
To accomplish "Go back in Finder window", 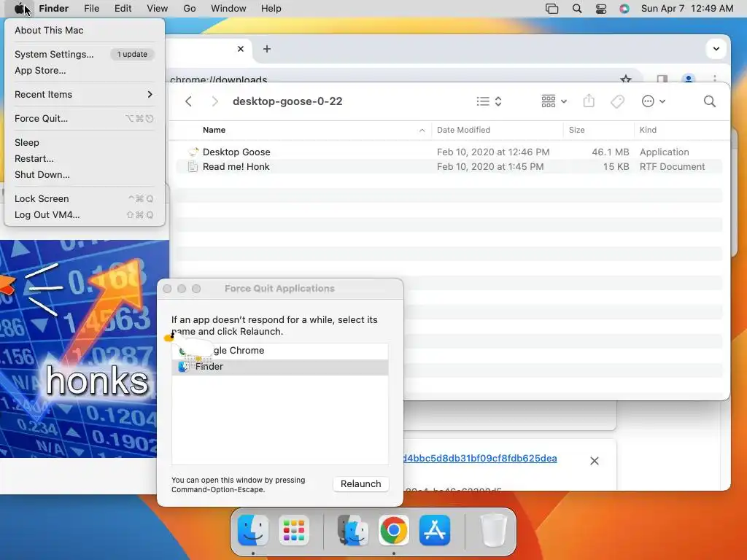I will [189, 101].
